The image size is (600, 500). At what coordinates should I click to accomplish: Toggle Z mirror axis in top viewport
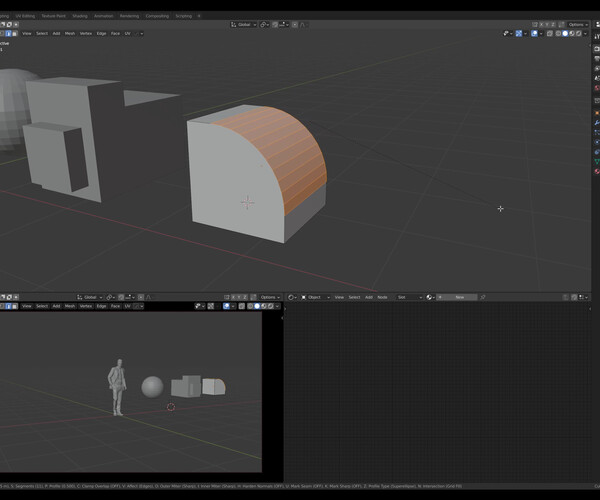pos(553,24)
